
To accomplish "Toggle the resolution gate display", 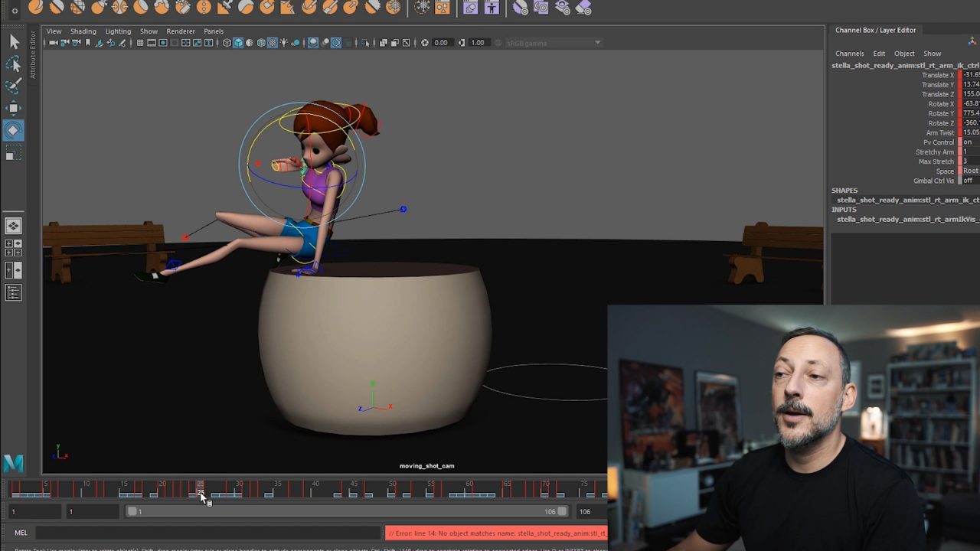I will pos(163,43).
